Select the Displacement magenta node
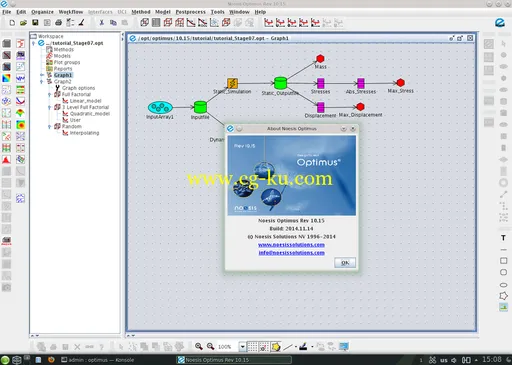The width and height of the screenshot is (512, 365). pyautogui.click(x=321, y=107)
